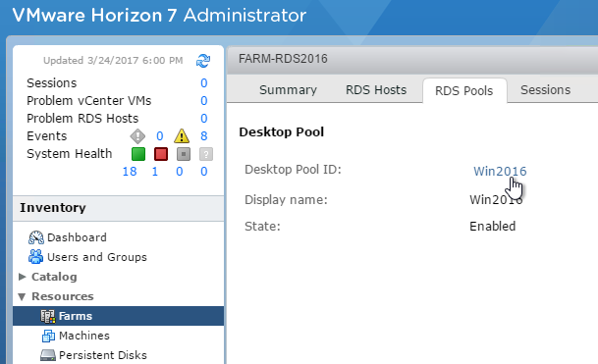Click the Sessions count link showing 0

click(x=204, y=83)
